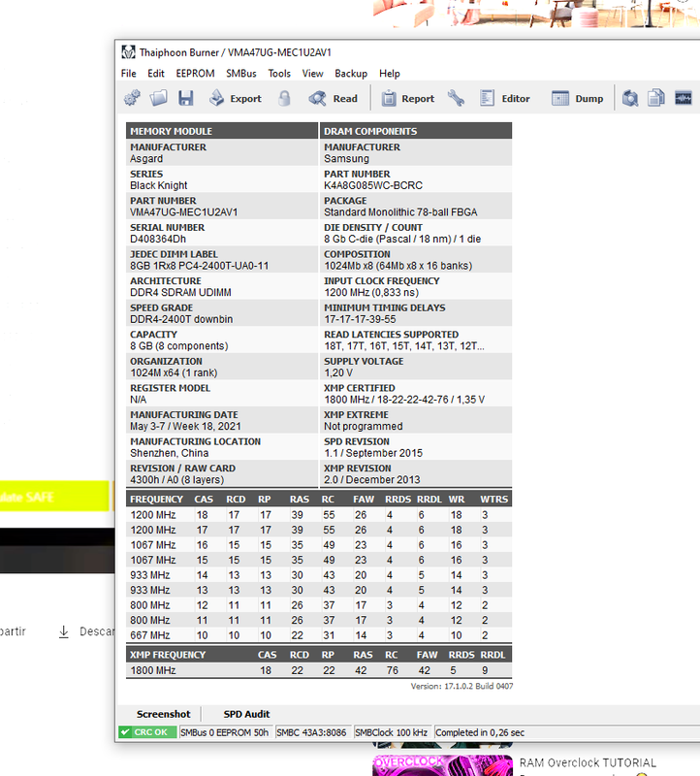Switch to the SPD Audit tab
The image size is (700, 776).
[246, 714]
